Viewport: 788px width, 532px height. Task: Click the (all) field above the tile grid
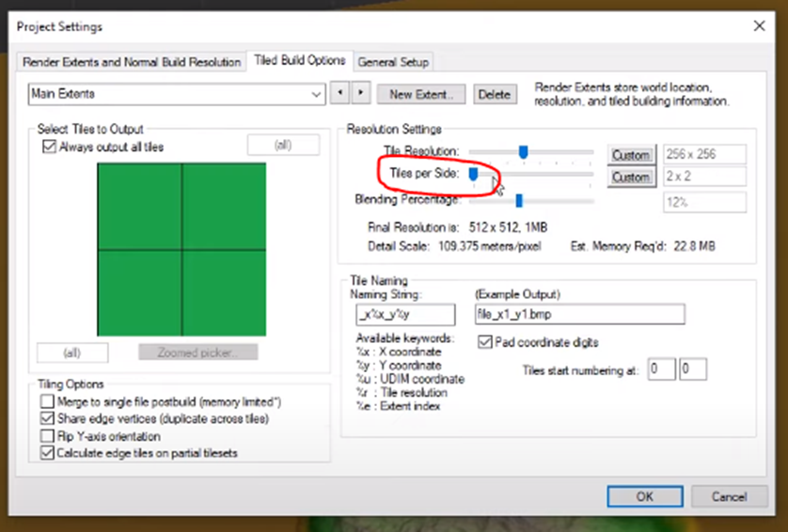283,145
